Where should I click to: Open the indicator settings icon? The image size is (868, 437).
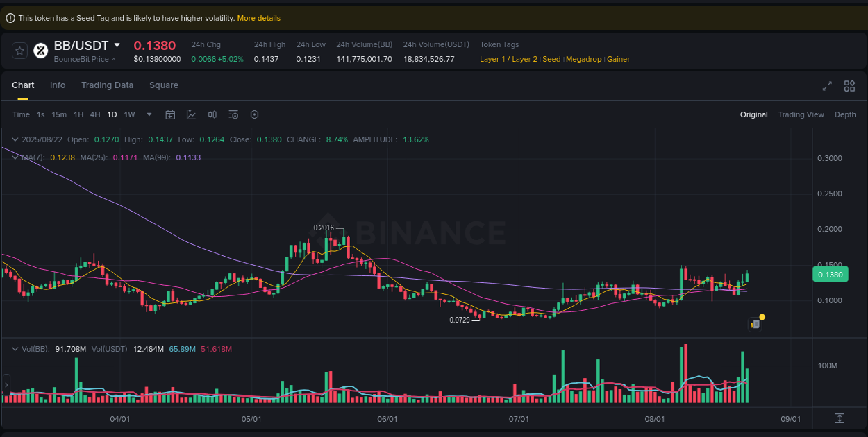[233, 114]
